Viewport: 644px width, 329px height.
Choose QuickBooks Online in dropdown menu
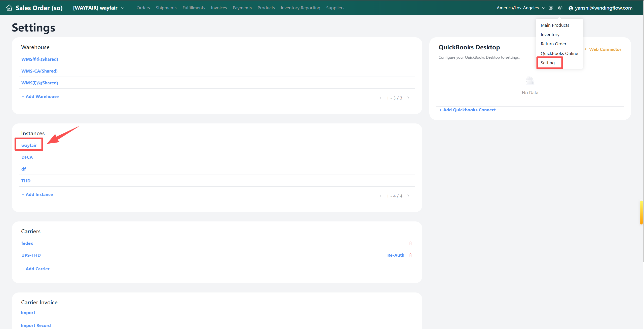559,53
